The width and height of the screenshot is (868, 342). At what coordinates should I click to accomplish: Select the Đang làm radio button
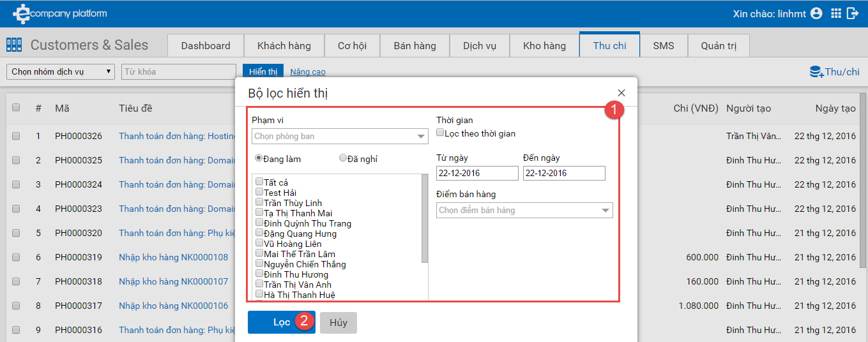(259, 158)
